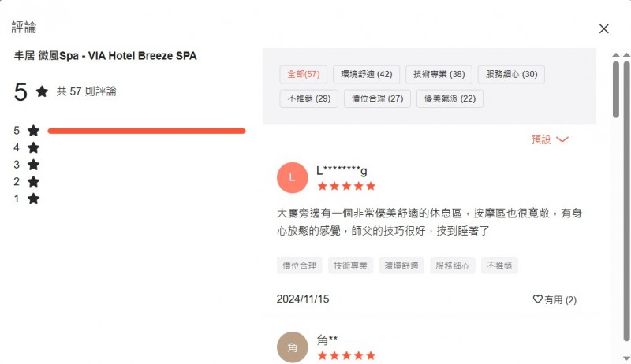The width and height of the screenshot is (631, 364).
Task: Filter reviews by 不推銷 (29)
Action: point(309,98)
